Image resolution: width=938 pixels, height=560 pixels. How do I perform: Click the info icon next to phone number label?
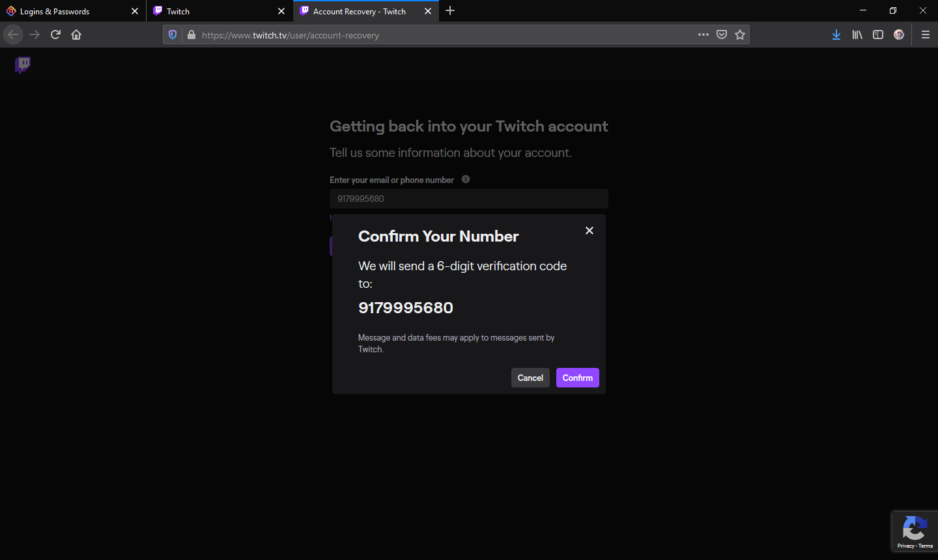[x=466, y=179]
